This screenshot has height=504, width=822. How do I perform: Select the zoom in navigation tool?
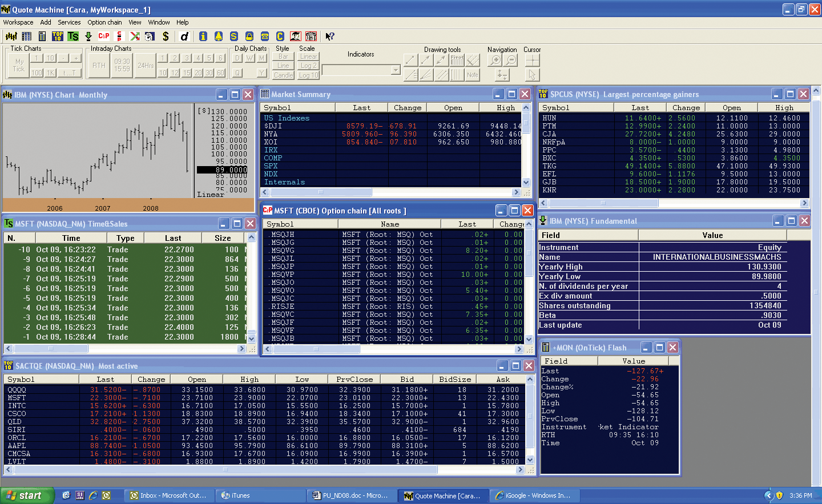tap(495, 60)
